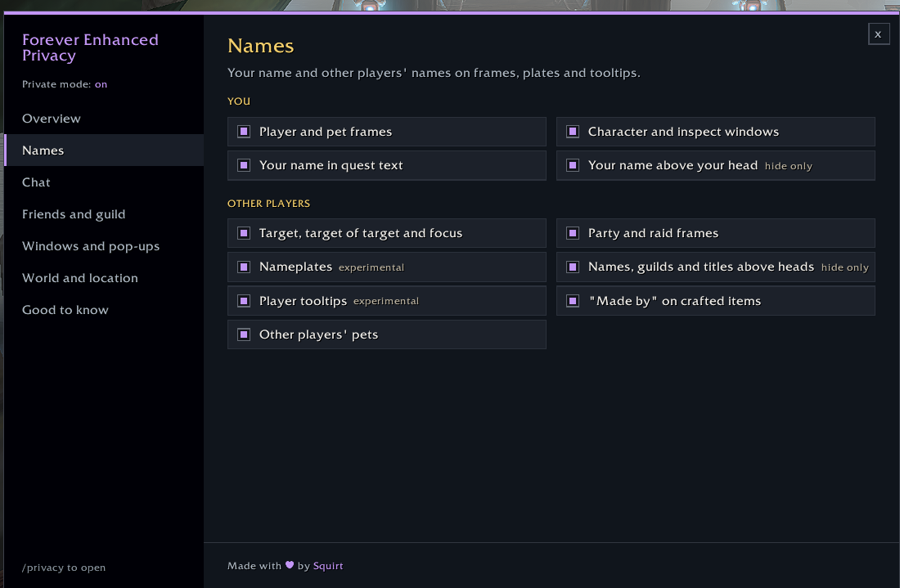This screenshot has height=588, width=900.
Task: Open World and location settings
Action: [104, 278]
